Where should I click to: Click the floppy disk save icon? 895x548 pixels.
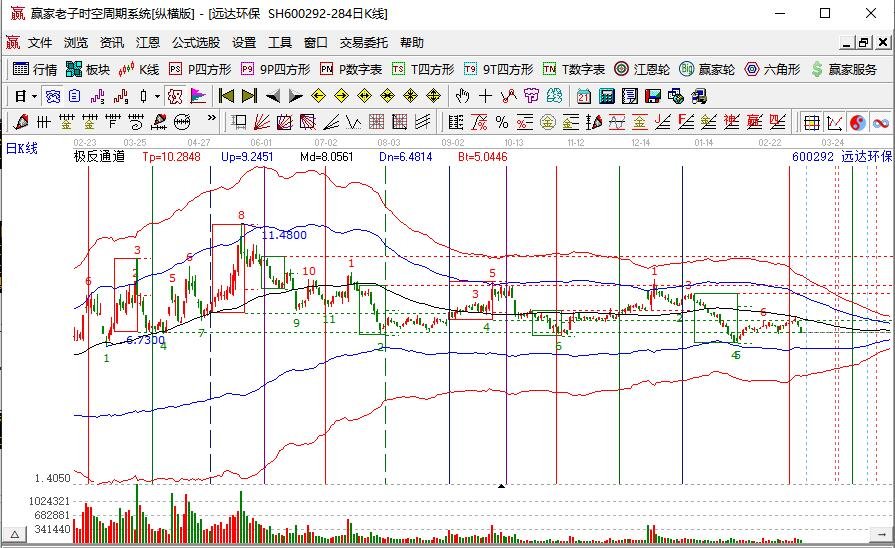(652, 96)
